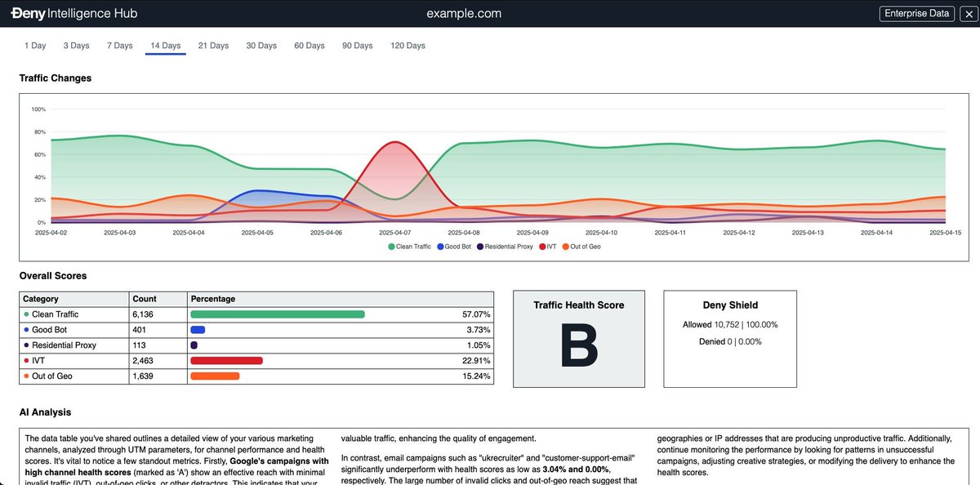Click the Out of Geo legend dot

(566, 247)
